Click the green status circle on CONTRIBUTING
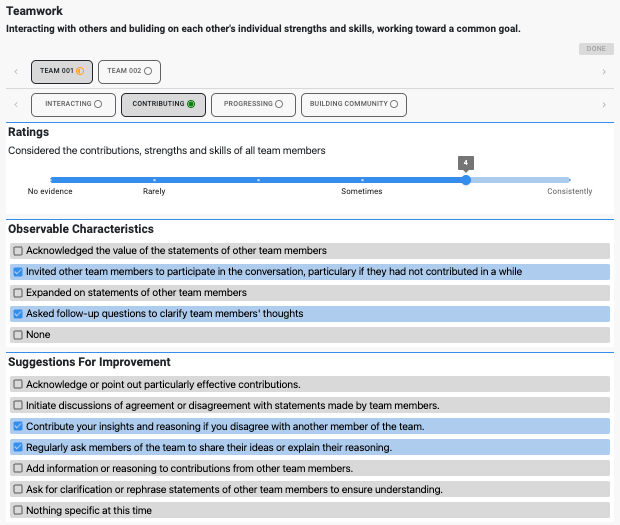 click(x=191, y=104)
